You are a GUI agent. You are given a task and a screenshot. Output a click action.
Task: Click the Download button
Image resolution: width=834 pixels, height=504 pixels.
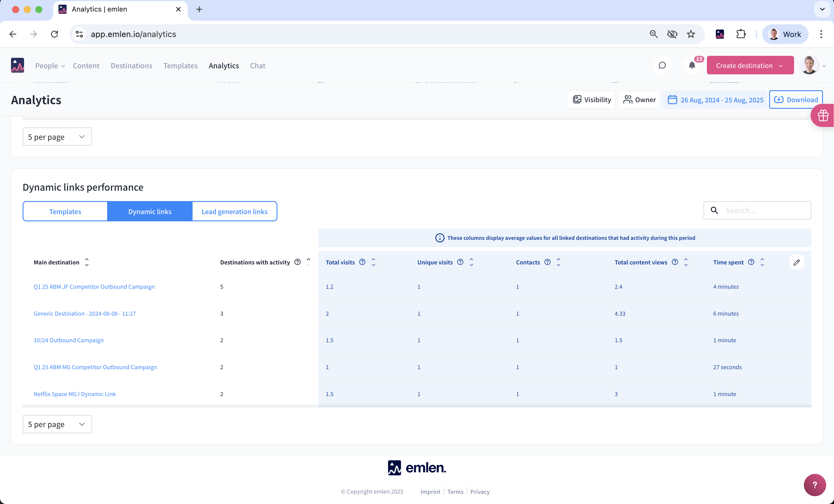[795, 100]
